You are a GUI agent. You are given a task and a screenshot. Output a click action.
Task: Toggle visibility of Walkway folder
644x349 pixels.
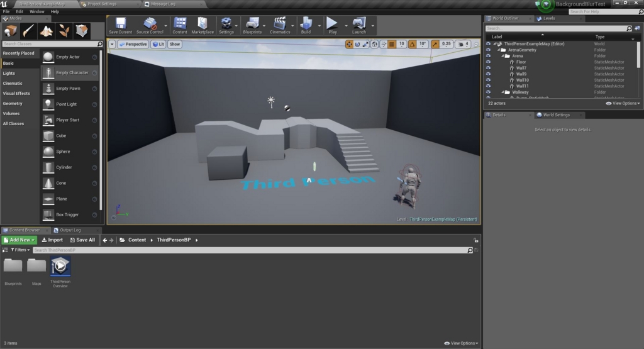pos(488,92)
